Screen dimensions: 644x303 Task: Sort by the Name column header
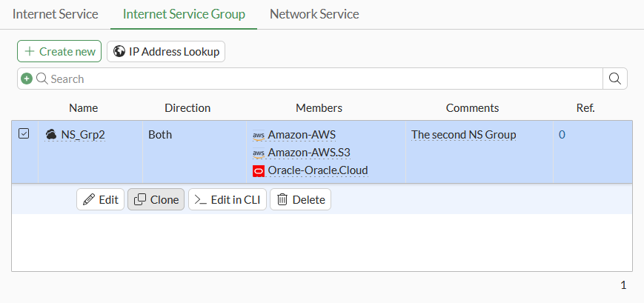click(83, 107)
